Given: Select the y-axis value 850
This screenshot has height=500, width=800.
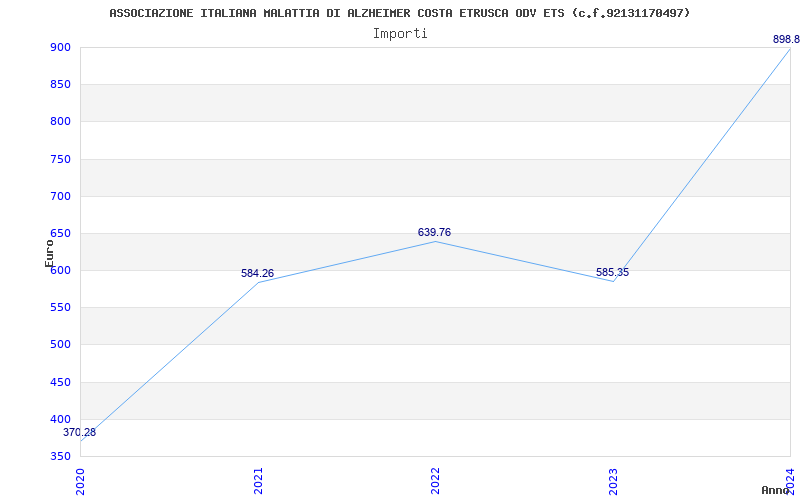Looking at the screenshot, I should click(x=60, y=85).
